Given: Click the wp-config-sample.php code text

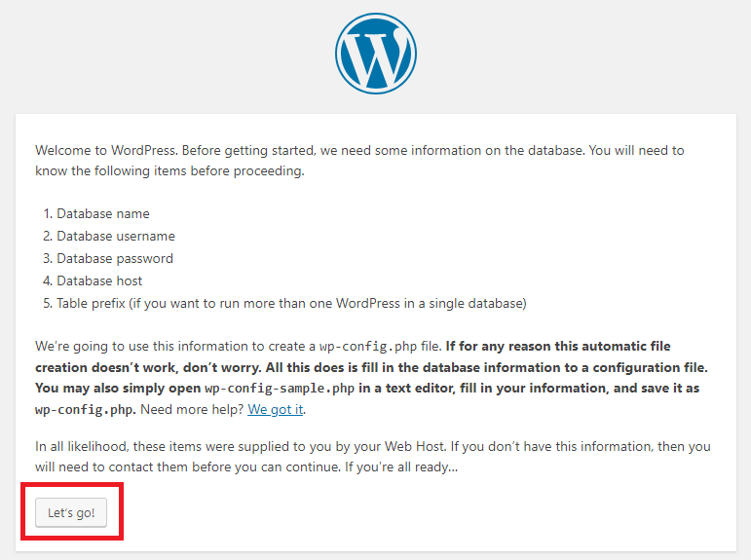Looking at the screenshot, I should (280, 388).
